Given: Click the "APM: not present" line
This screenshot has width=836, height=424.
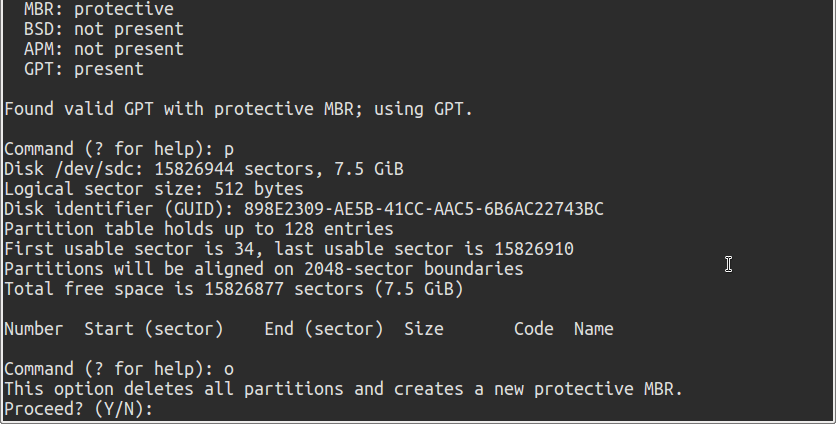Looking at the screenshot, I should (x=103, y=49).
